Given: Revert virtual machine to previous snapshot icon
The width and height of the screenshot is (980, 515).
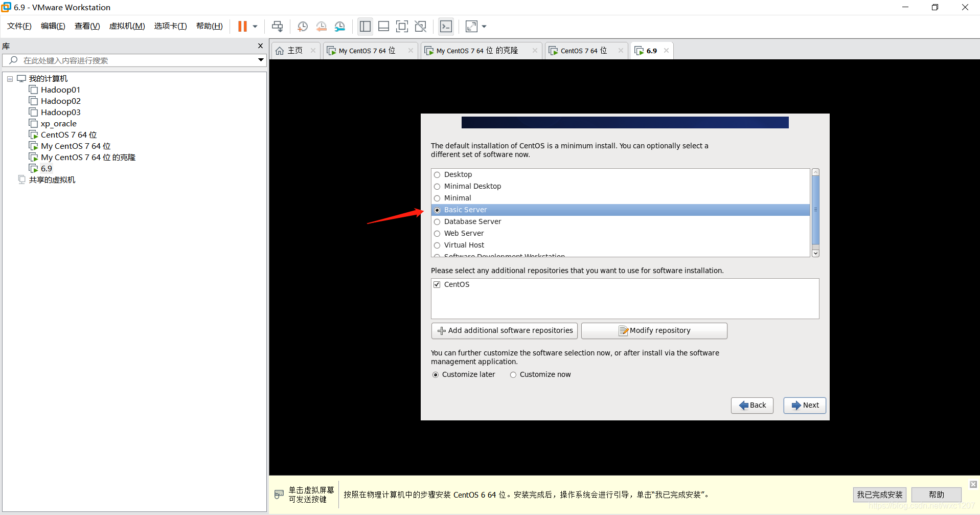Looking at the screenshot, I should (321, 27).
